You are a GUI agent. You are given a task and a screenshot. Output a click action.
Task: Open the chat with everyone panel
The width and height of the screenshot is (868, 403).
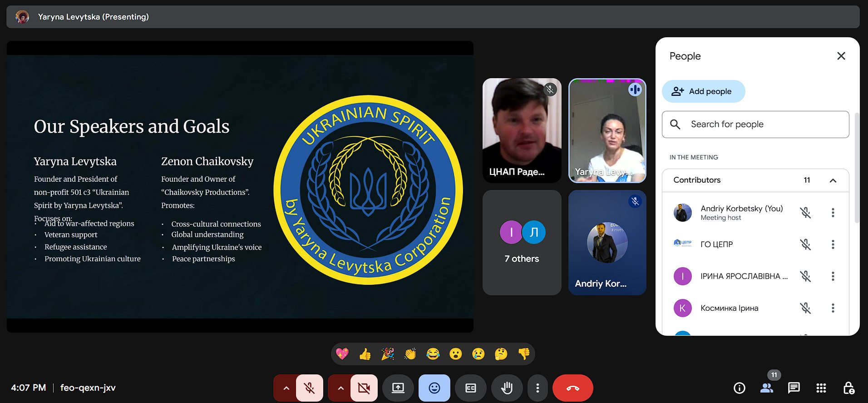(x=794, y=388)
